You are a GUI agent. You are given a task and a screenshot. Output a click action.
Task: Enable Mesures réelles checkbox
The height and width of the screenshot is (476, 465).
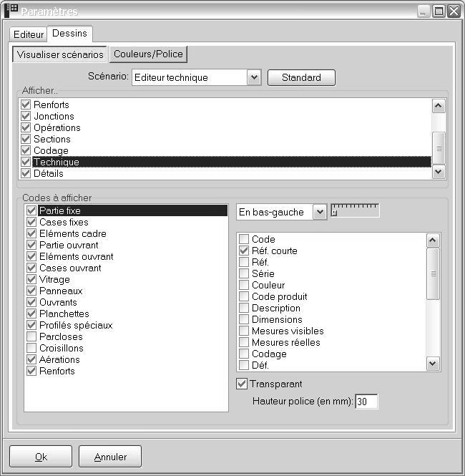click(244, 342)
